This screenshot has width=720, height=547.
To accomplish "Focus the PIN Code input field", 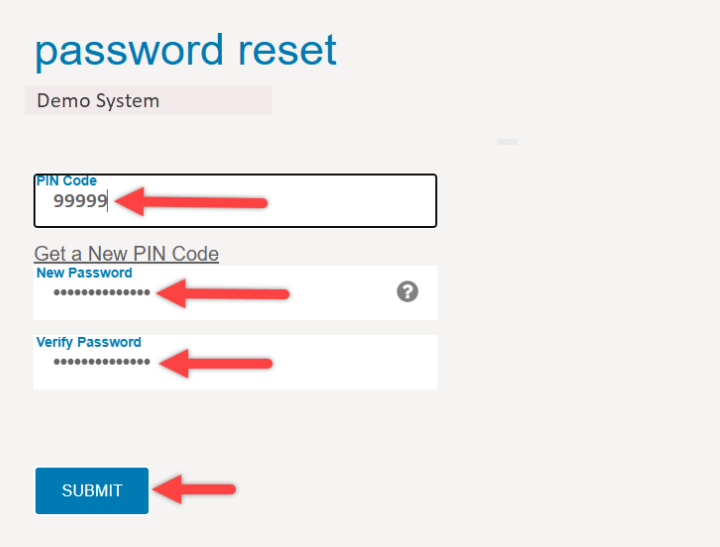I will (300, 203).
